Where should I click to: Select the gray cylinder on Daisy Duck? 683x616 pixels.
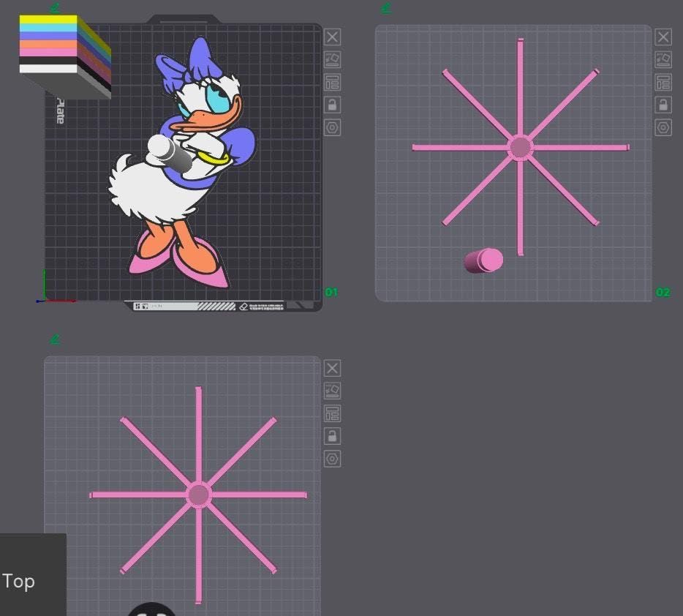171,152
